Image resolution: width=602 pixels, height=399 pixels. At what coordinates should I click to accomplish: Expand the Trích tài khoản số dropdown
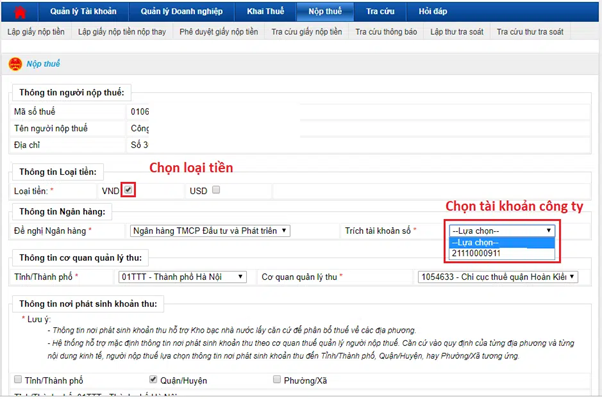tap(502, 231)
